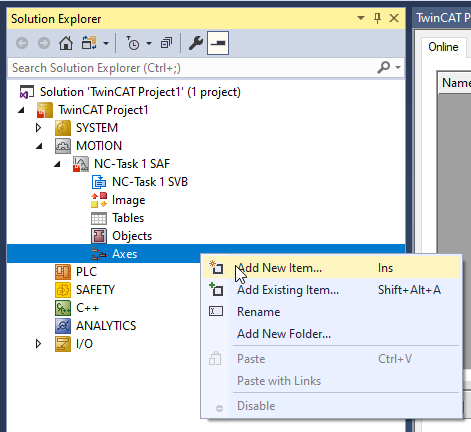The height and width of the screenshot is (432, 471).
Task: Select the Objects tree item label
Action: point(132,236)
